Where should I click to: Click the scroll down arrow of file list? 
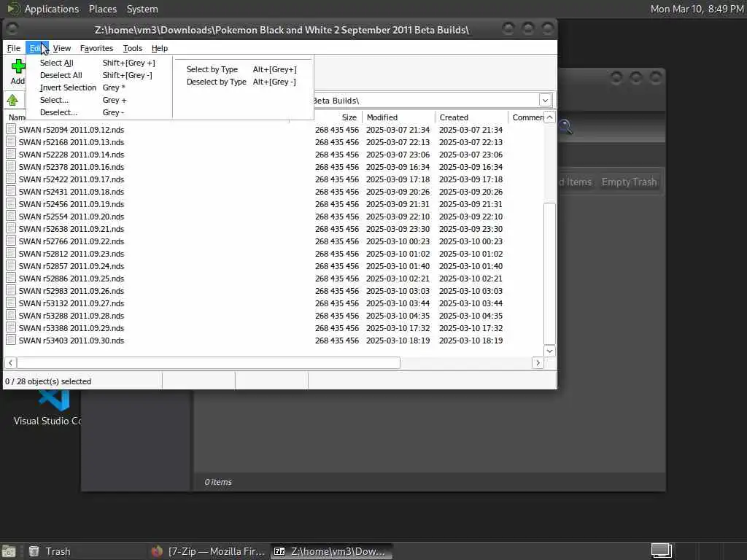coord(549,351)
